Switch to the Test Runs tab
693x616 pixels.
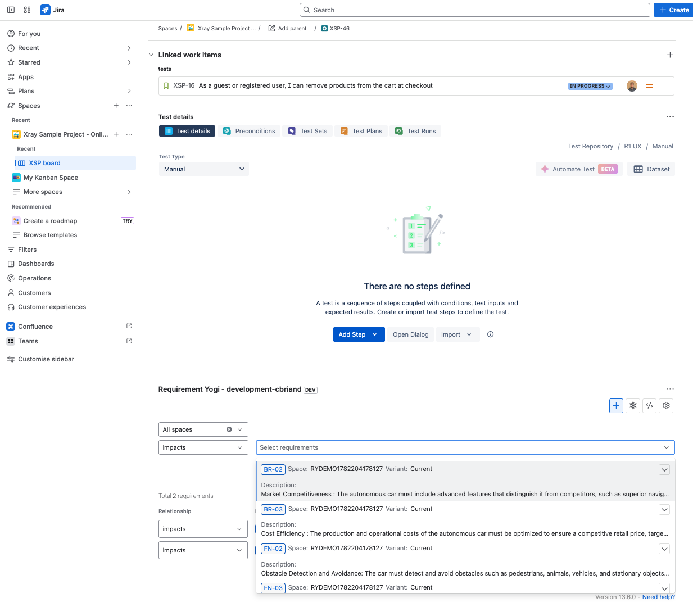point(415,131)
